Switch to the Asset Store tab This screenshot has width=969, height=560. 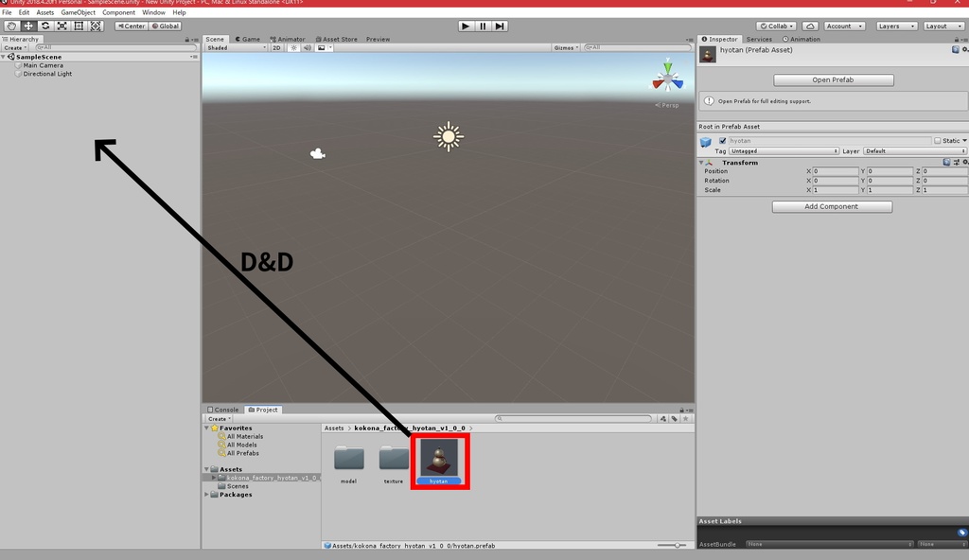coord(336,39)
